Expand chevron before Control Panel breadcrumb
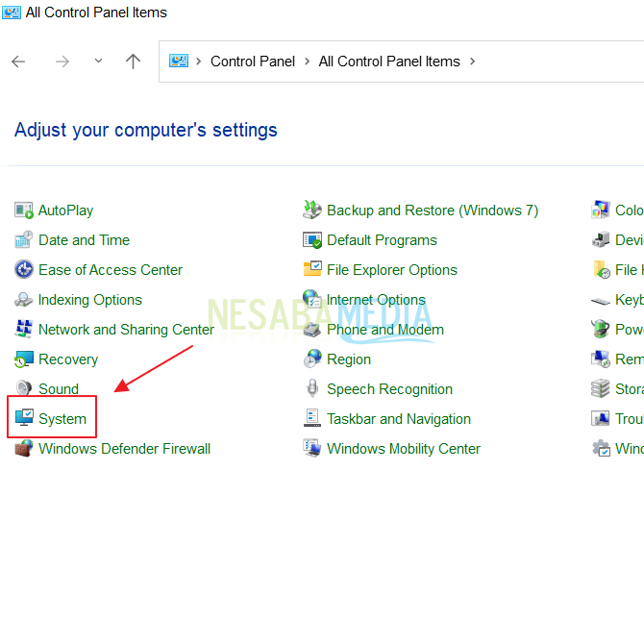Screen dimensions: 644x644 (199, 62)
